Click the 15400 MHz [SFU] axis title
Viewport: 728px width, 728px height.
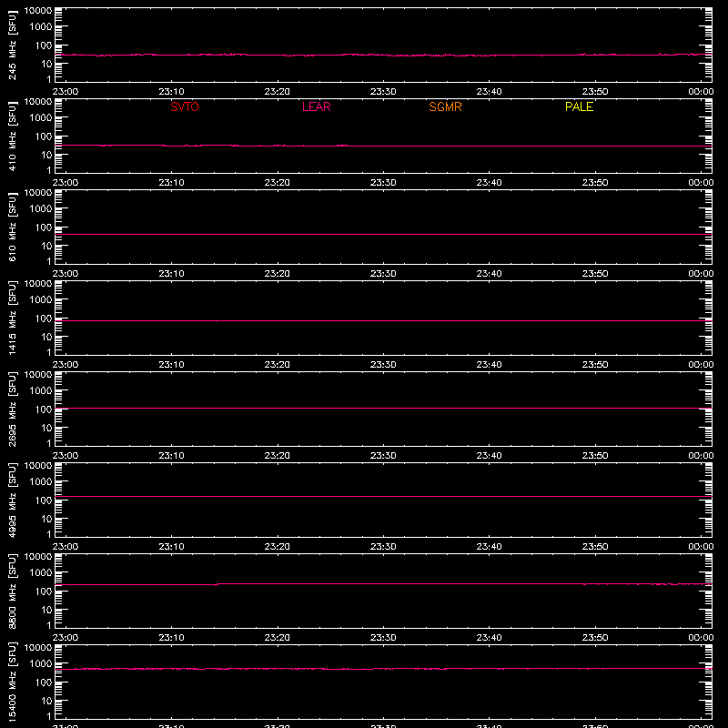[13, 682]
